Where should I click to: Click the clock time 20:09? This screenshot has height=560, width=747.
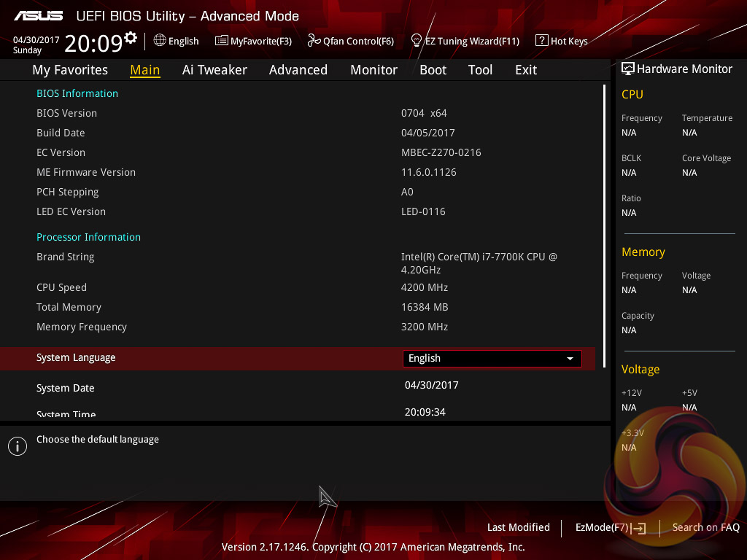(93, 43)
